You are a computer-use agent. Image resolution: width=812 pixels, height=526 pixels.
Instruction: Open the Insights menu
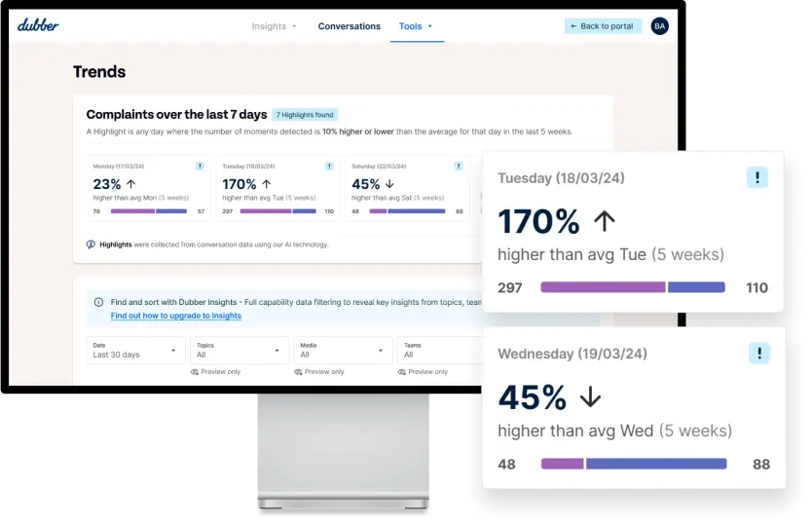pyautogui.click(x=274, y=26)
